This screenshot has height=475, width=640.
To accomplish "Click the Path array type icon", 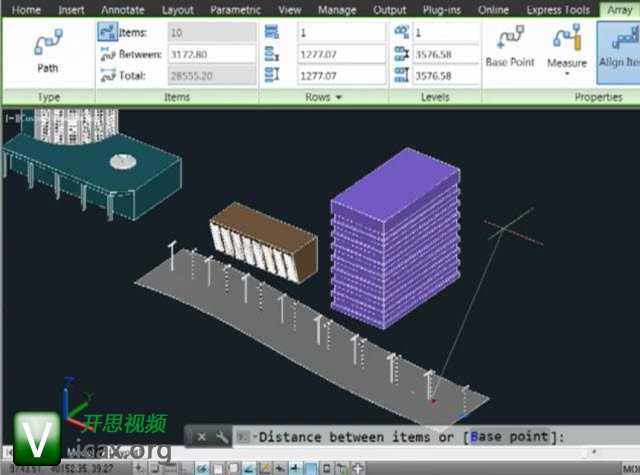I will tap(47, 46).
